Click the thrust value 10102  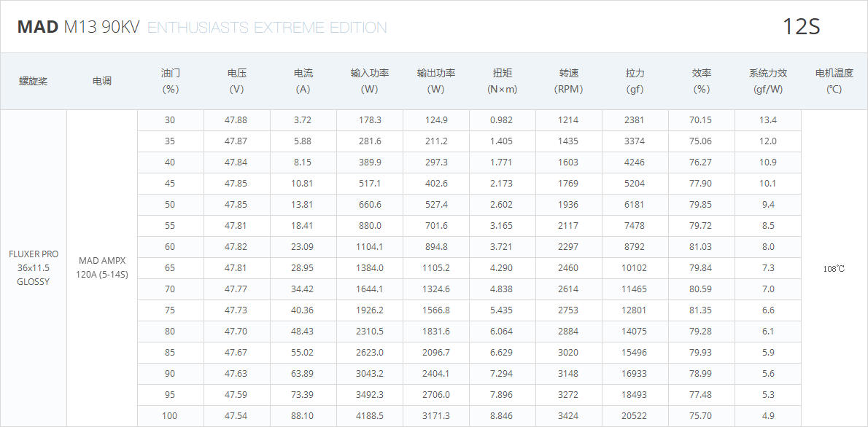point(635,267)
